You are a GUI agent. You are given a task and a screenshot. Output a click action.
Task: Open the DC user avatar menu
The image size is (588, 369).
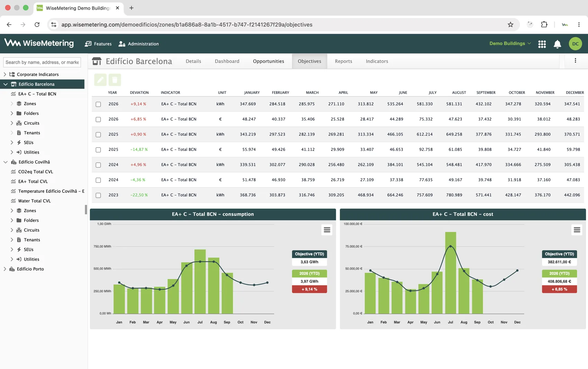pyautogui.click(x=575, y=44)
